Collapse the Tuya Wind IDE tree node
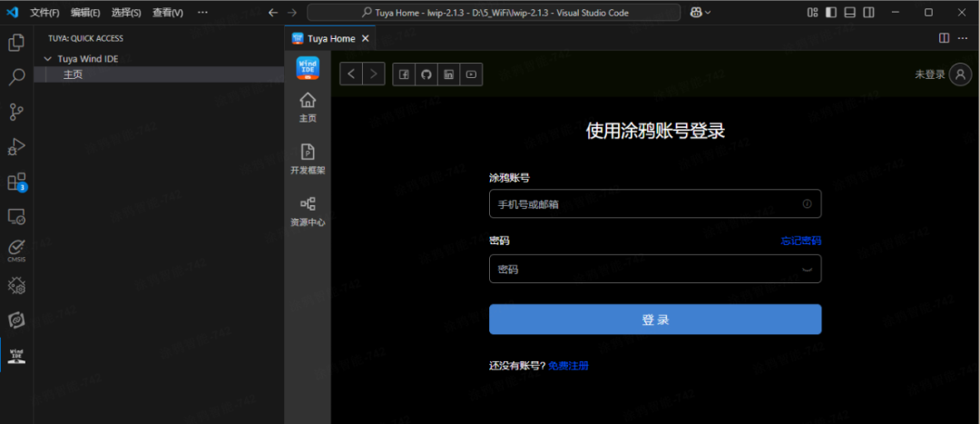Viewport: 980px width, 424px height. pyautogui.click(x=48, y=59)
